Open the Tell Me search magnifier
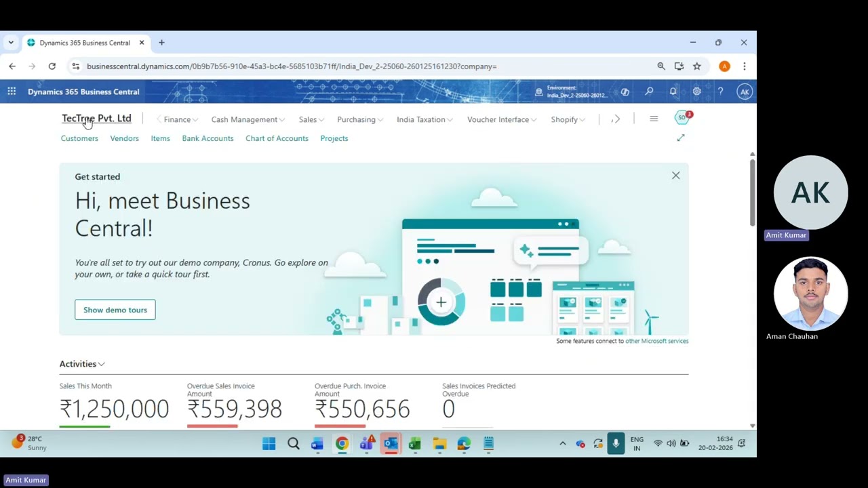This screenshot has height=488, width=868. coord(649,91)
